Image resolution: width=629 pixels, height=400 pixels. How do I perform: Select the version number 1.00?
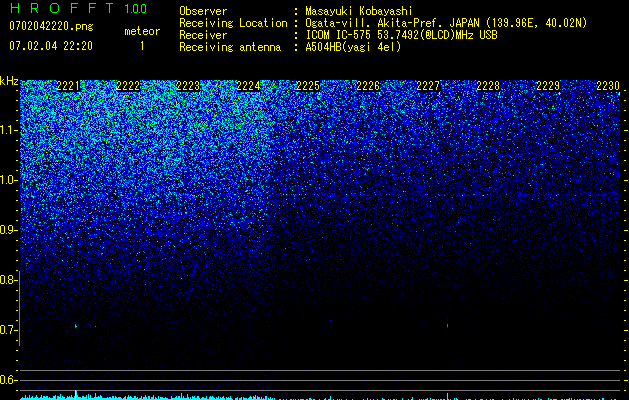[x=136, y=9]
